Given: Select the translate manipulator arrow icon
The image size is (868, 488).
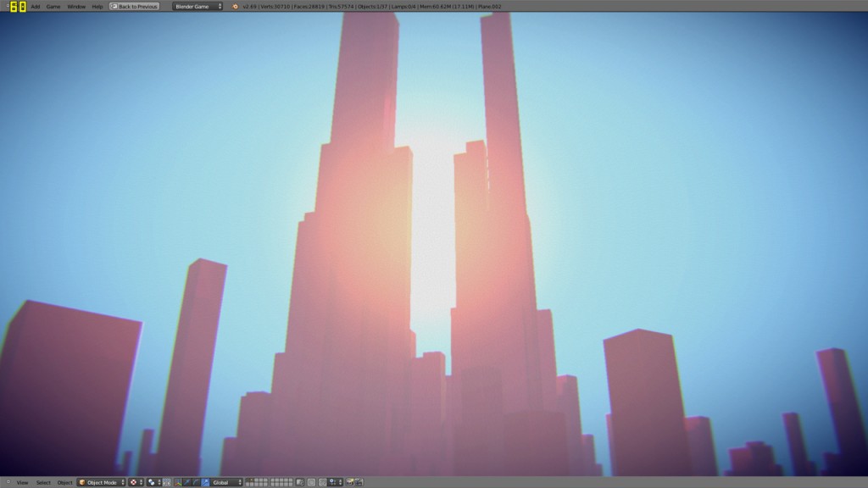Looking at the screenshot, I should 187,481.
